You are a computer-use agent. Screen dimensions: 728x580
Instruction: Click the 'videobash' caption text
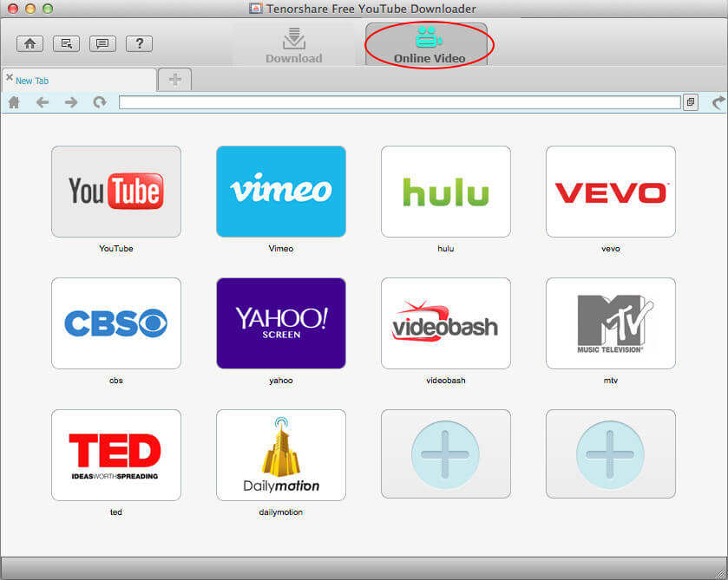coord(446,381)
